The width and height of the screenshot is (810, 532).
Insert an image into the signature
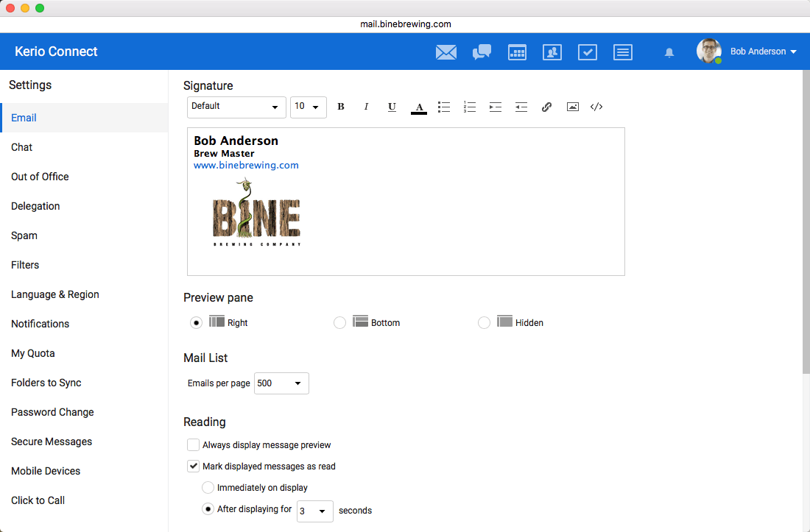(572, 107)
